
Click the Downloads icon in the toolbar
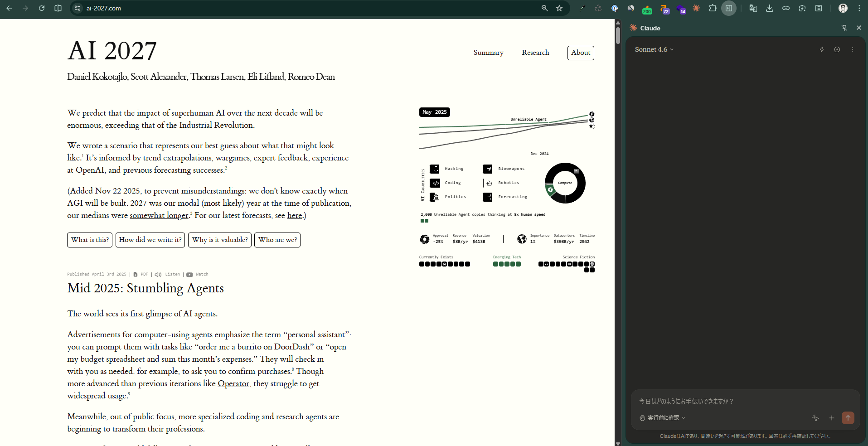point(770,8)
